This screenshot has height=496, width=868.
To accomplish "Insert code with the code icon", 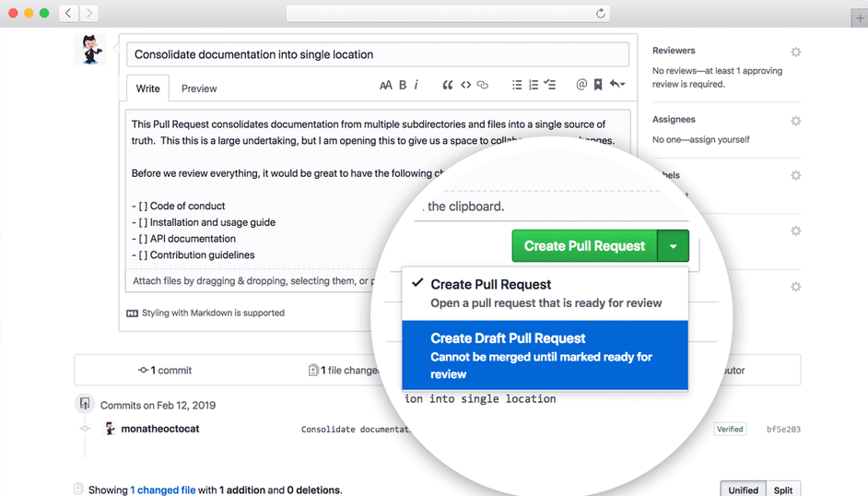I will [x=465, y=85].
